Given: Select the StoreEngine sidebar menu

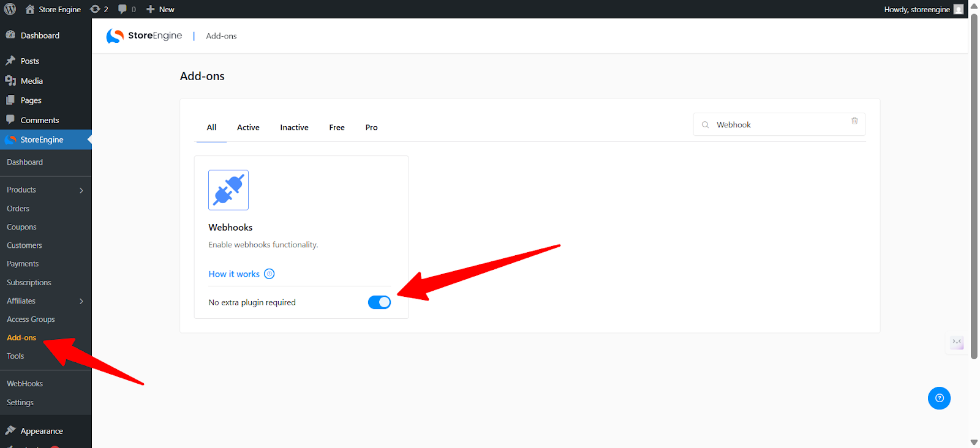Looking at the screenshot, I should [x=46, y=140].
